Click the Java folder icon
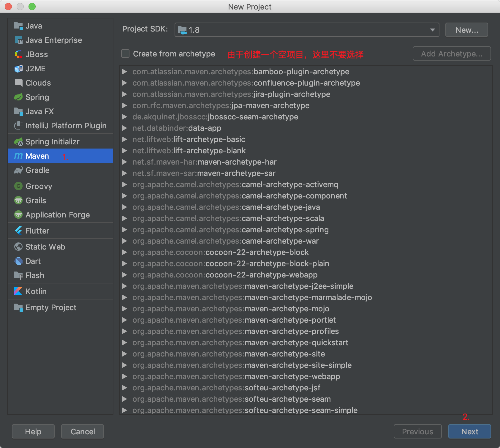The image size is (500, 448). tap(18, 26)
